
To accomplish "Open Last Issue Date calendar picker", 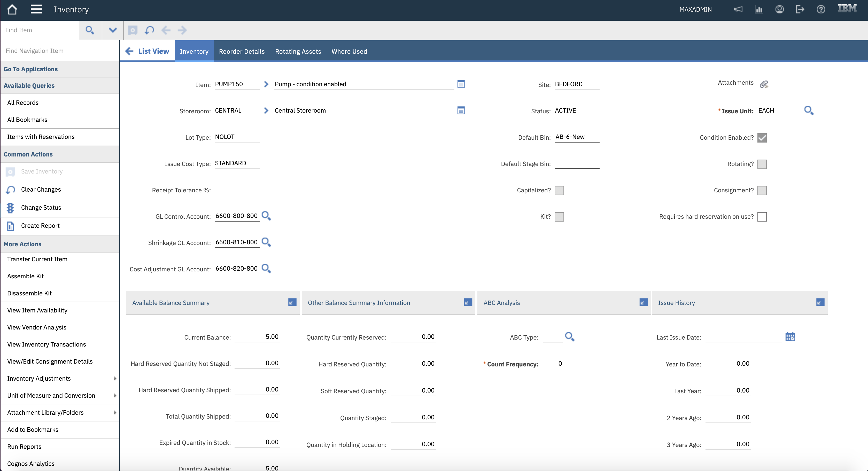I will (790, 336).
